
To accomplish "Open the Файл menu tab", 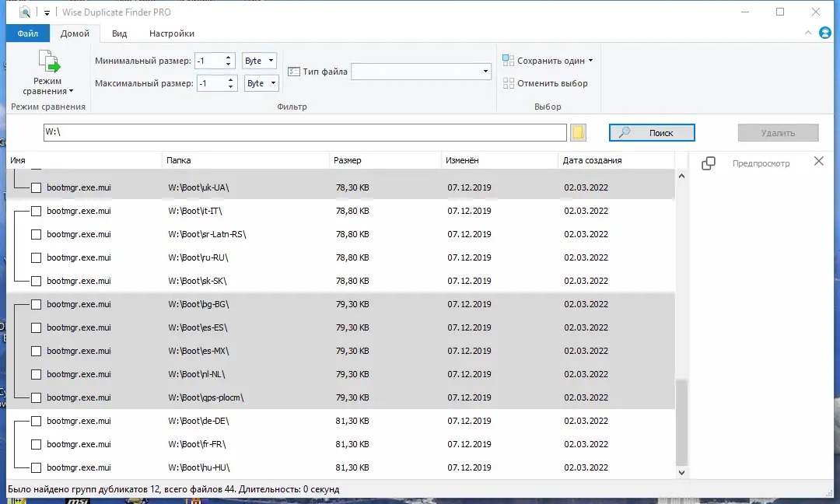I will pos(28,33).
